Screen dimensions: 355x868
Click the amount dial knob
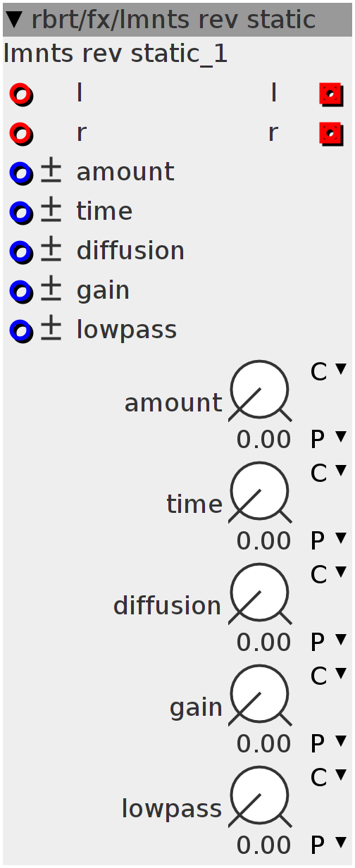pos(260,391)
